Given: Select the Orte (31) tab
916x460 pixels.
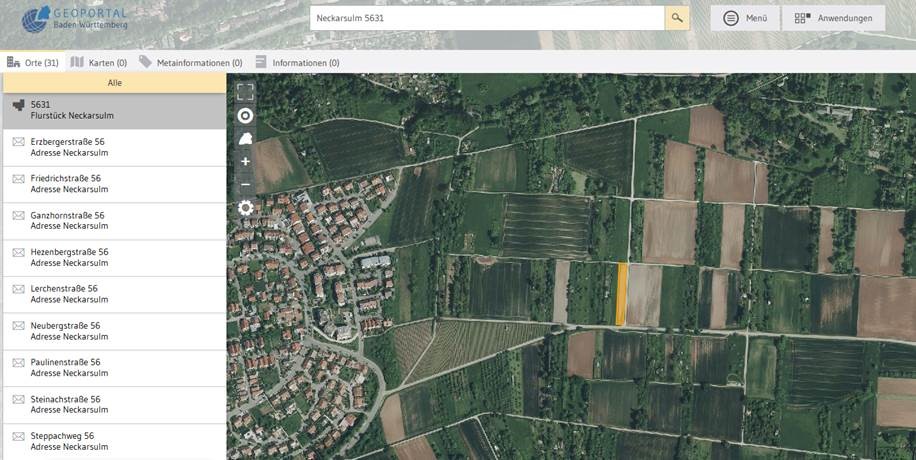Looking at the screenshot, I should click(33, 62).
